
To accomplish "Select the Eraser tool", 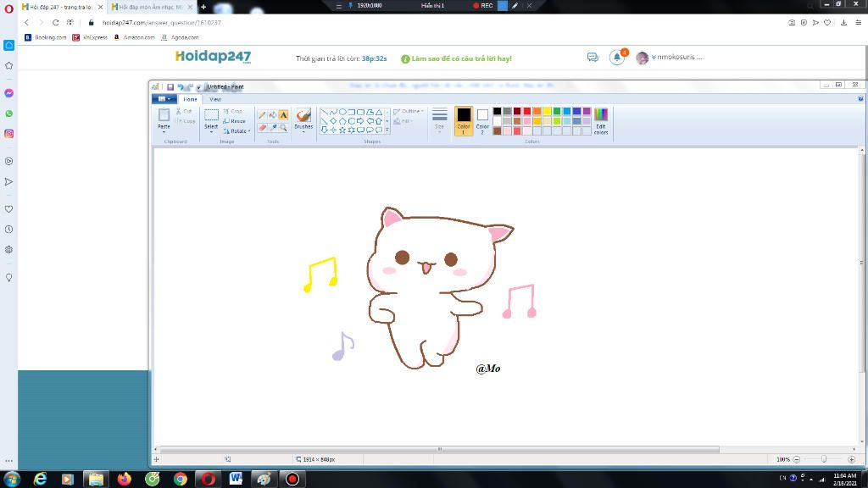I will [262, 128].
